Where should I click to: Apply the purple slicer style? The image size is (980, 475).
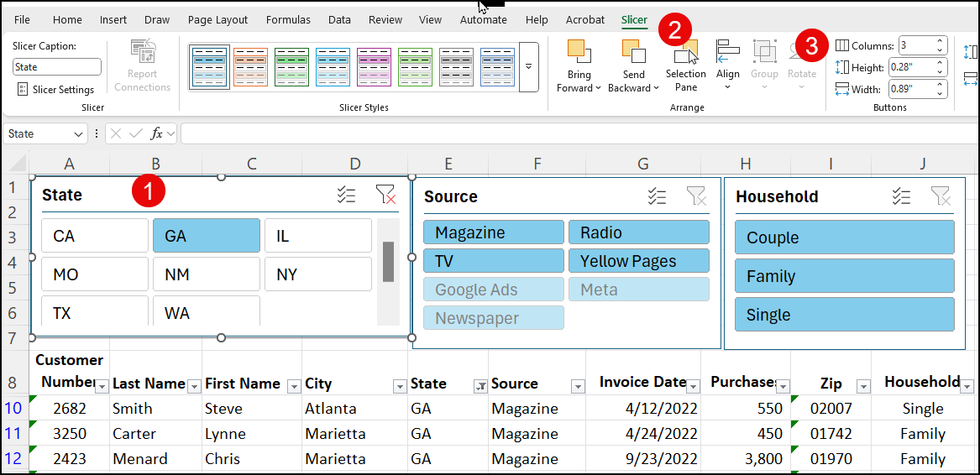pyautogui.click(x=375, y=67)
